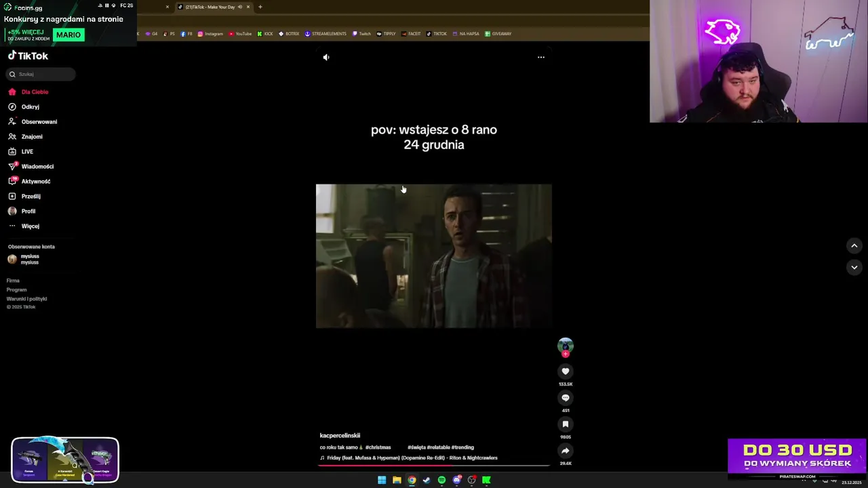Open the Dla Ciebie feed
Viewport: 868px width, 488px height.
tap(28, 91)
